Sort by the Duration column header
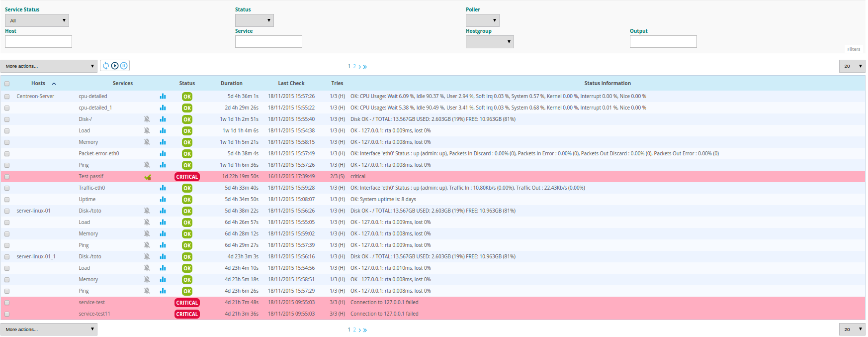This screenshot has width=868, height=337. coord(232,83)
